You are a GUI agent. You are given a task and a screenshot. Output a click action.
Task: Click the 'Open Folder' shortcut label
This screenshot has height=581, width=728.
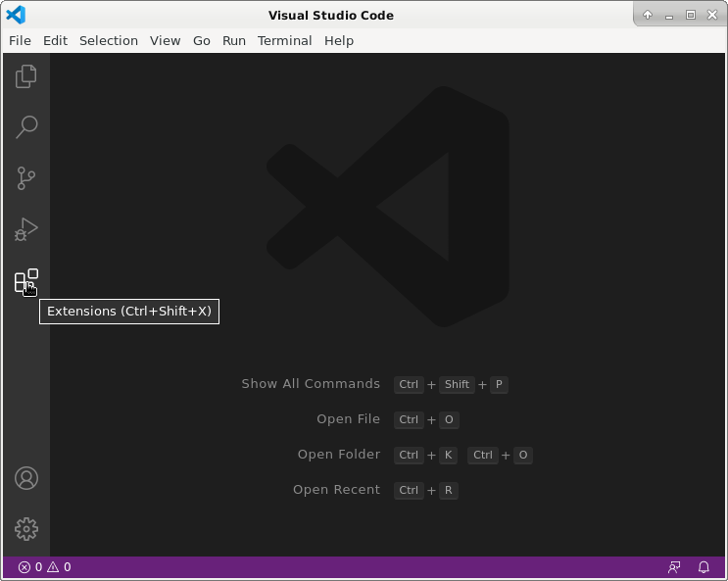point(339,455)
